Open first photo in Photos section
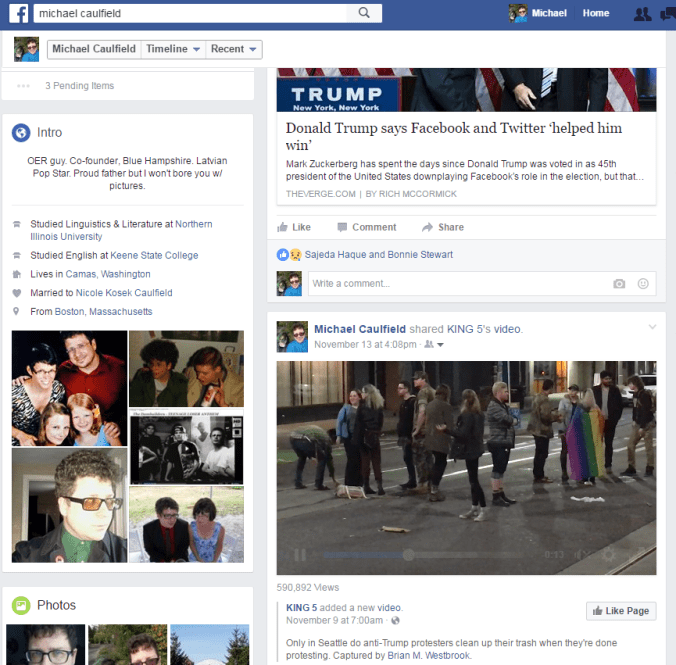This screenshot has width=676, height=665. [46, 644]
